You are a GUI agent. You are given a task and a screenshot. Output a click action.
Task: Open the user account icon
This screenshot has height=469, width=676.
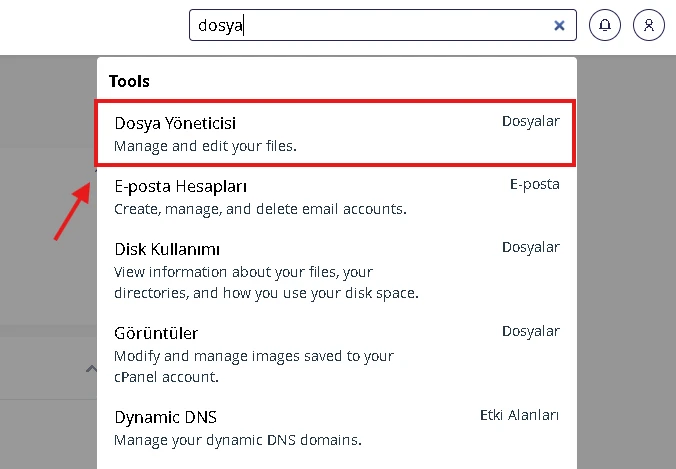pos(649,25)
